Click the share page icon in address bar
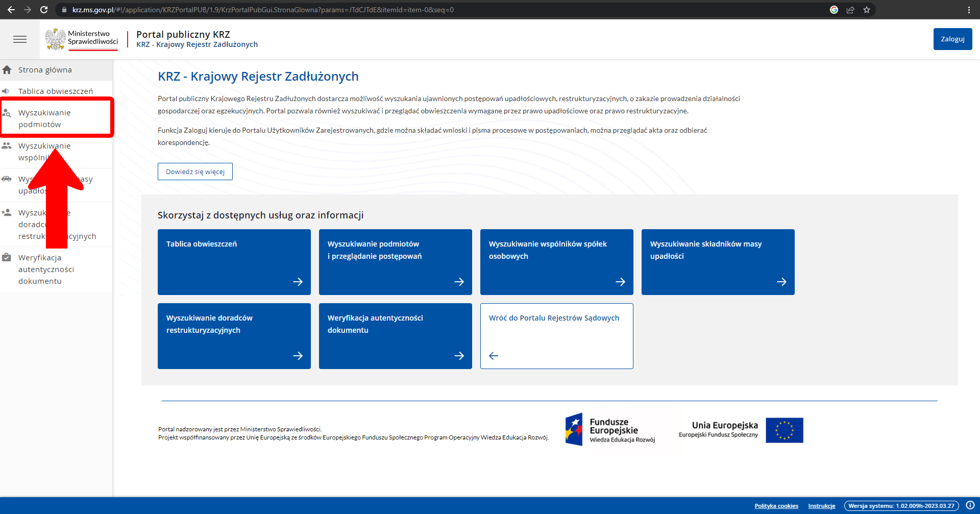 click(850, 10)
